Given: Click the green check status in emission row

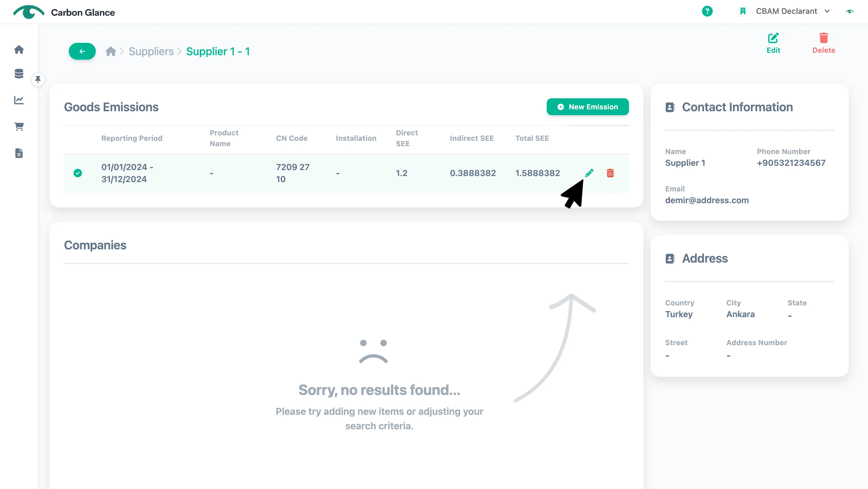Looking at the screenshot, I should point(78,173).
